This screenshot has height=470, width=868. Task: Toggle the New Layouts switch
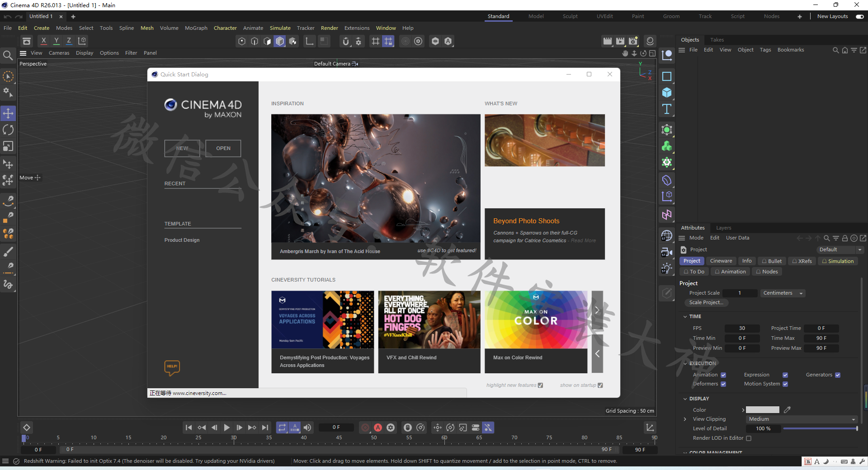(x=860, y=17)
